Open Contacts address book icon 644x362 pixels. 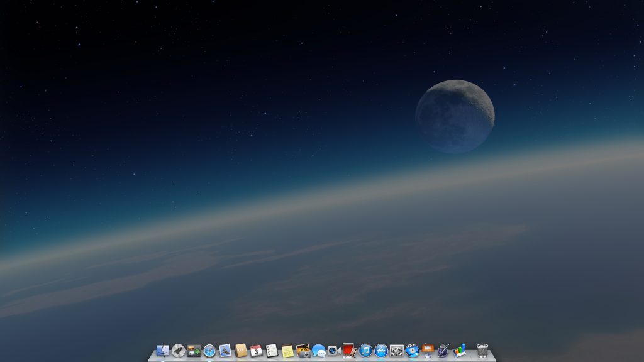[241, 351]
